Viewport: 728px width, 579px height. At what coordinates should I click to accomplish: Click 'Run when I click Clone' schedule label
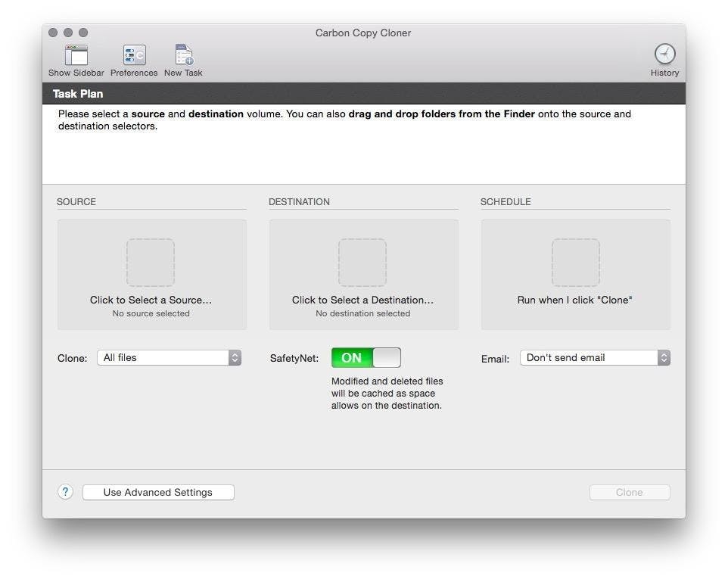pyautogui.click(x=574, y=300)
